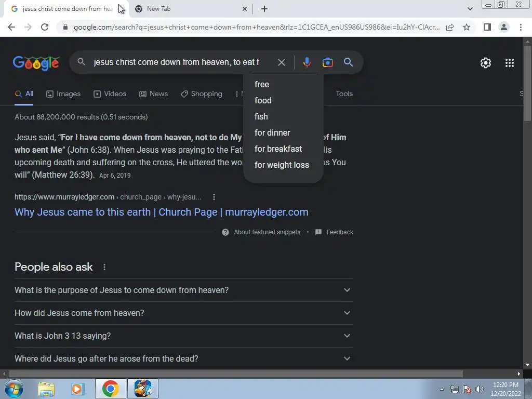532x399 pixels.
Task: Open the game app taskbar icon
Action: tap(143, 389)
